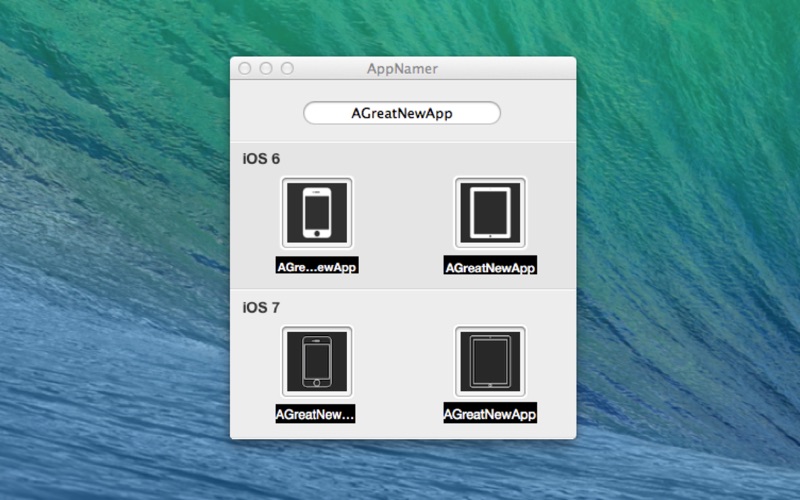800x500 pixels.
Task: Click the iOS 7 section heading
Action: point(261,308)
